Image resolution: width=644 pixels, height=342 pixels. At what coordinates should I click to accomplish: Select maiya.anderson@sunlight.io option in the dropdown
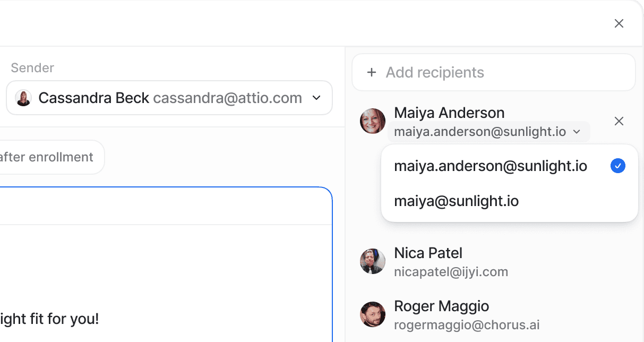[510, 166]
